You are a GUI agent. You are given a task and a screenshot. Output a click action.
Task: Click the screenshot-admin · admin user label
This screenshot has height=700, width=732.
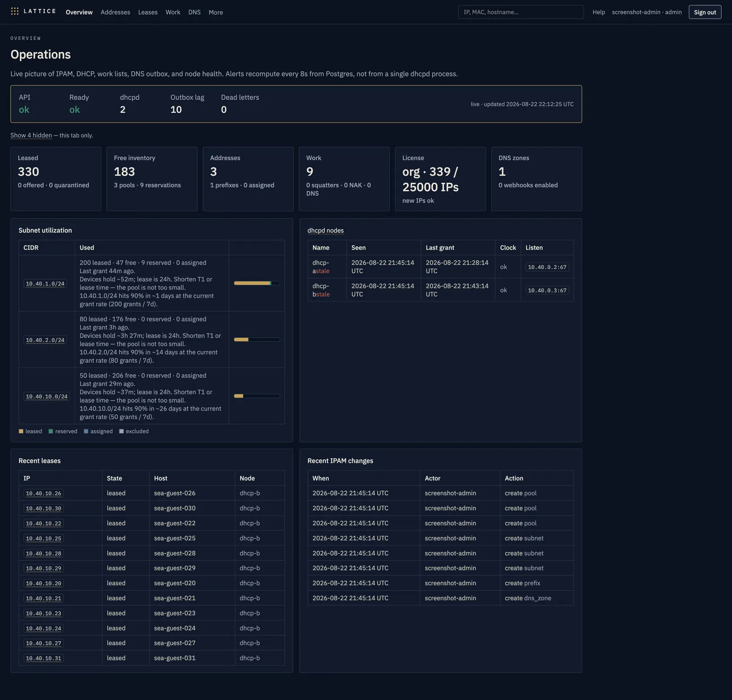click(x=647, y=12)
